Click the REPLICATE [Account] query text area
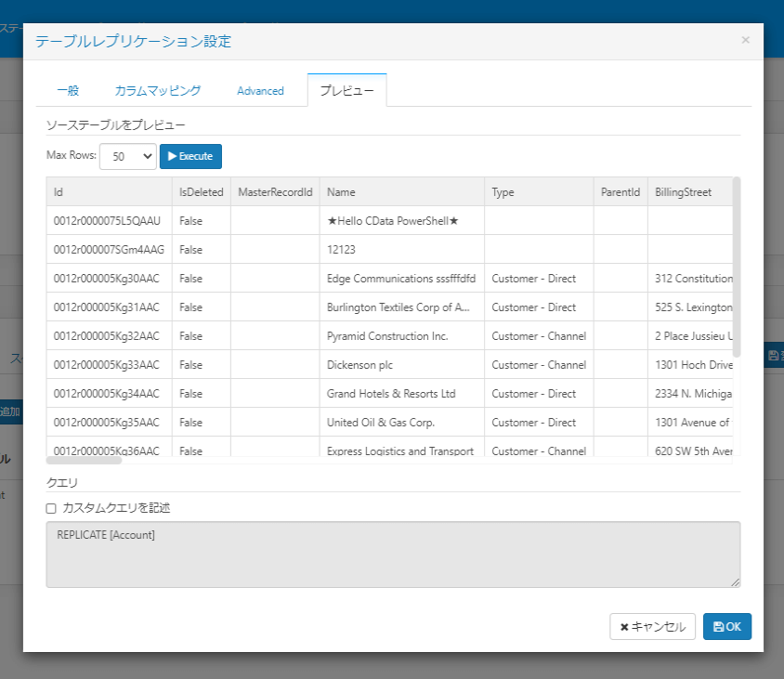Screen dimensions: 784x679 pyautogui.click(x=393, y=554)
